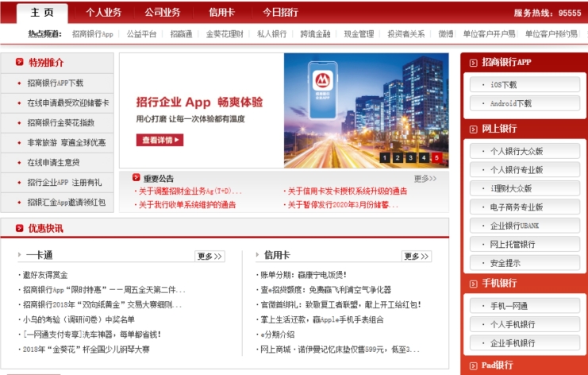Open 手机一网通
The height and width of the screenshot is (375, 588).
[525, 306]
